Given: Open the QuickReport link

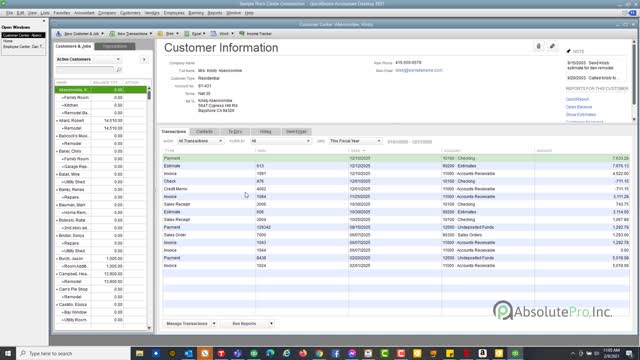Looking at the screenshot, I should [x=577, y=99].
